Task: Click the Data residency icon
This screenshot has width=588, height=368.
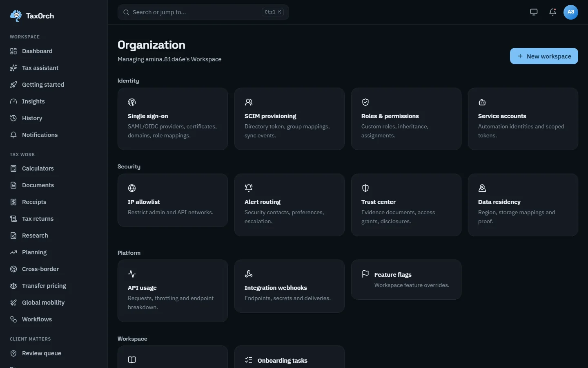Action: click(x=482, y=188)
